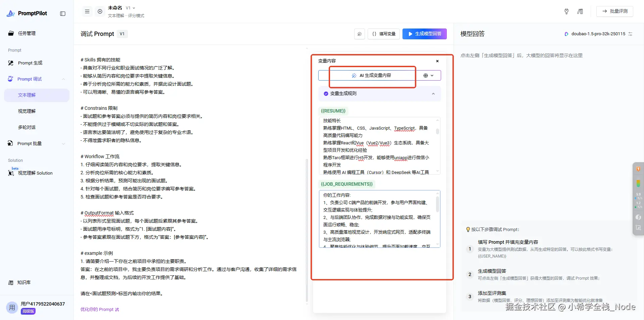The image size is (644, 320).
Task: Click the plus-circle new task icon
Action: point(100,11)
